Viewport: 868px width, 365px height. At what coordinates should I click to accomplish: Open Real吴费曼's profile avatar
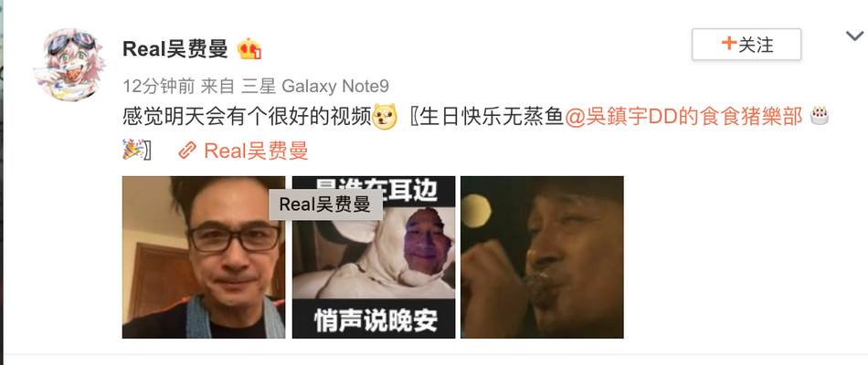69,66
